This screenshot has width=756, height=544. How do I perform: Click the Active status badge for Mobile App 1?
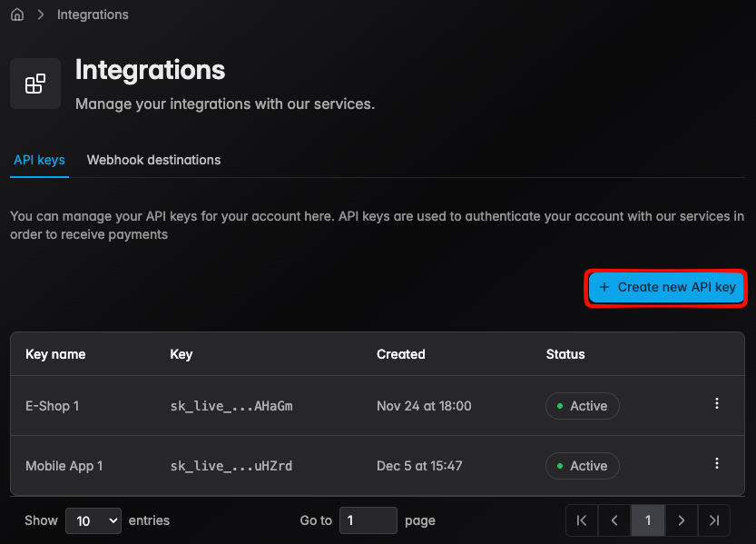582,466
